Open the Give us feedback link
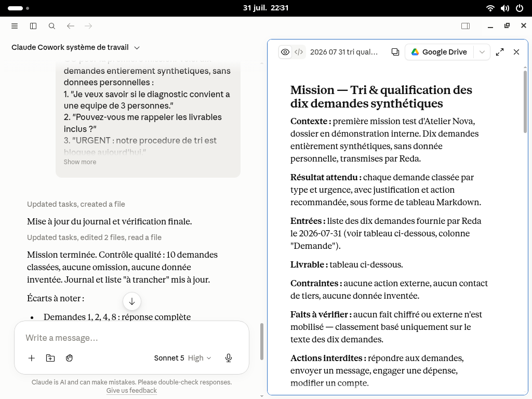The height and width of the screenshot is (399, 532). click(x=131, y=391)
